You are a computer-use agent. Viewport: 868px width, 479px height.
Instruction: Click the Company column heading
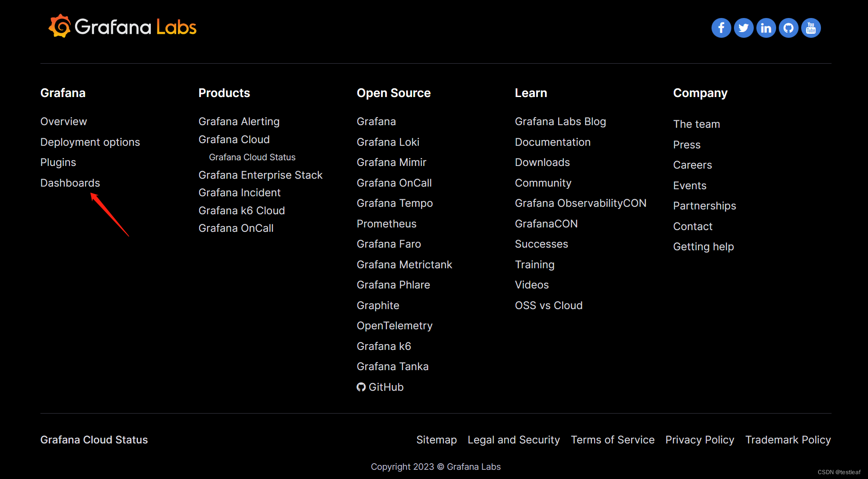click(701, 93)
